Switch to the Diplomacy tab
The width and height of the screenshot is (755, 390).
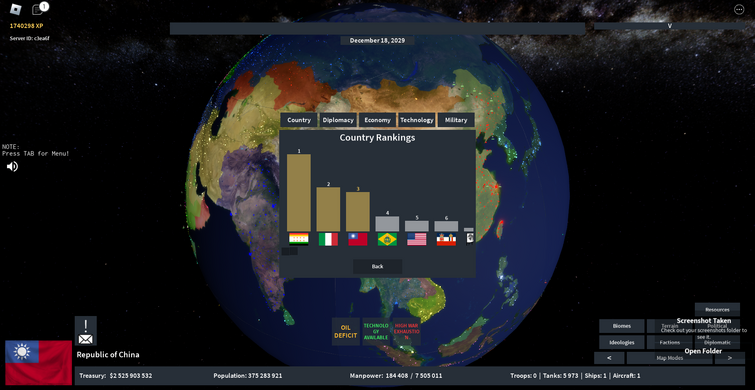(338, 120)
